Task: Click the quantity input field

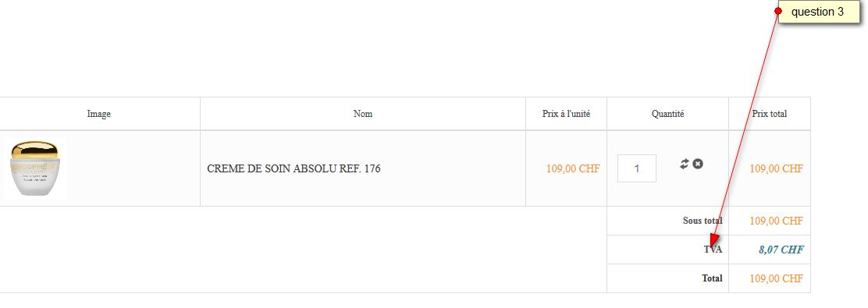Action: 637,168
